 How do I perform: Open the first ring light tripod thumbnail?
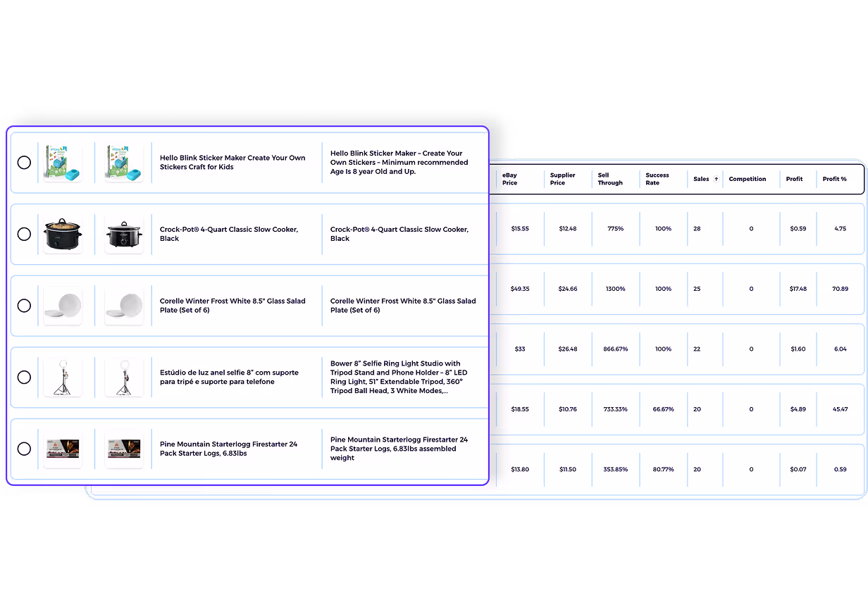[62, 377]
